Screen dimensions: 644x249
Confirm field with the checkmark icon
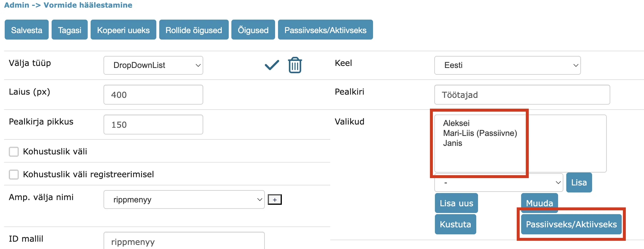coord(272,65)
